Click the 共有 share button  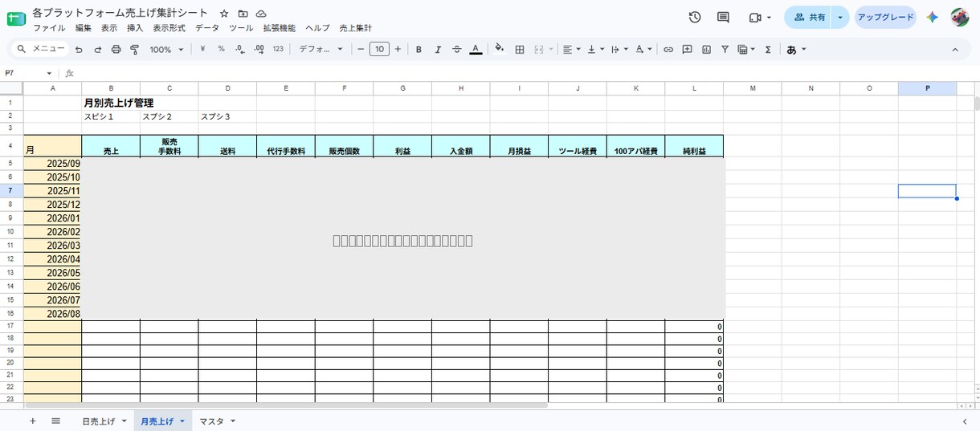coord(809,17)
